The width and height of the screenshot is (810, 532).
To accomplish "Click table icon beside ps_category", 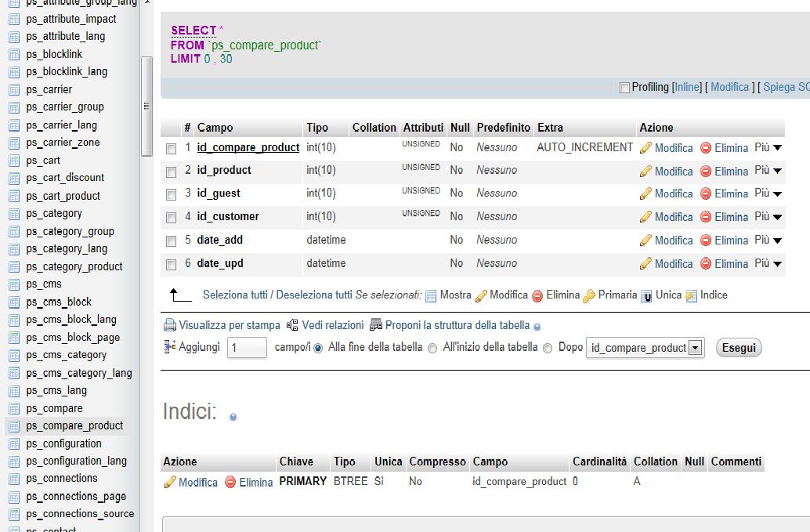I will 14,214.
